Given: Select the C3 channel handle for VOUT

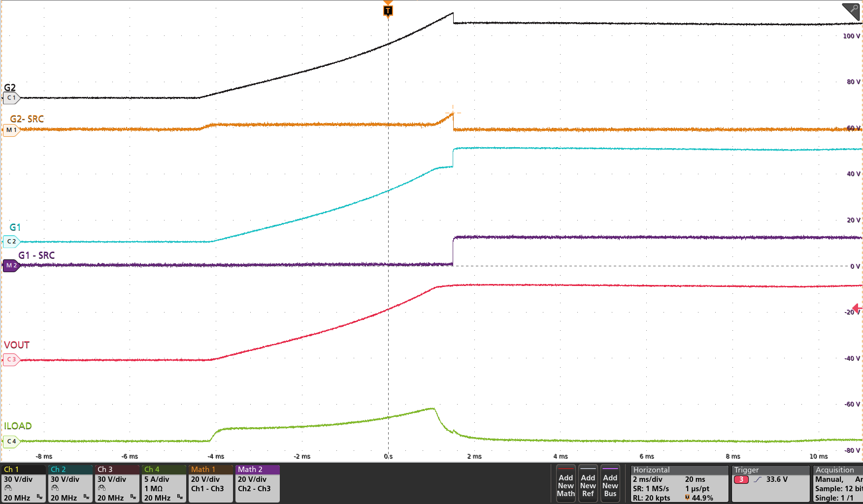Looking at the screenshot, I should point(11,359).
